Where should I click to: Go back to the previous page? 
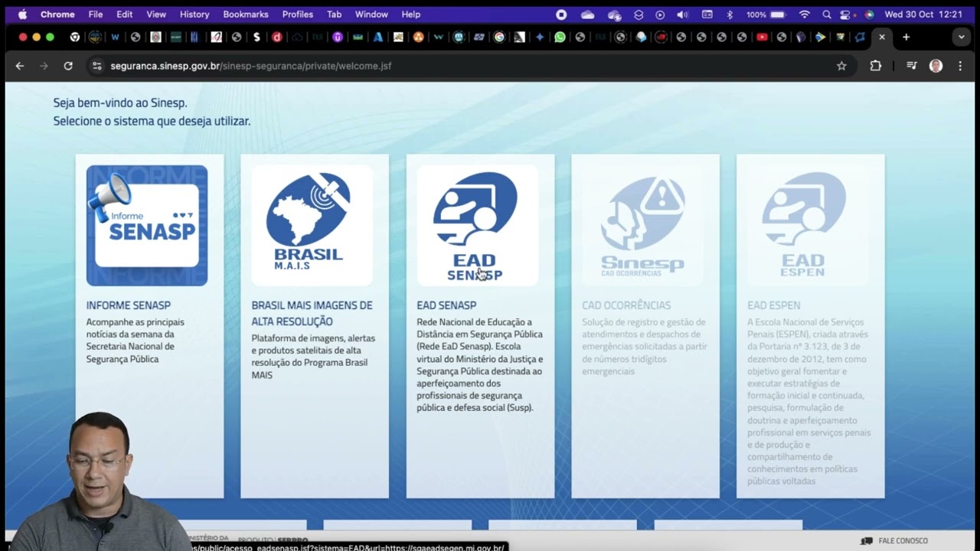pos(20,66)
